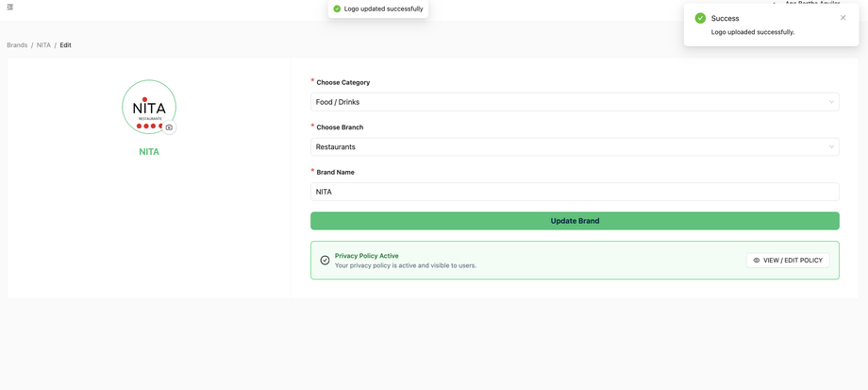Click the Logo updated successfully toast
The width and height of the screenshot is (868, 390).
point(378,8)
